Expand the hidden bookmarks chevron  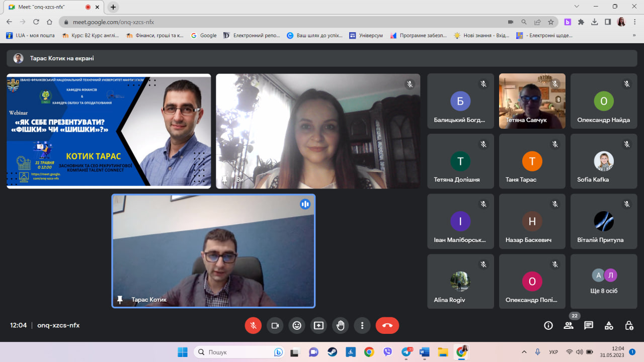pos(634,36)
